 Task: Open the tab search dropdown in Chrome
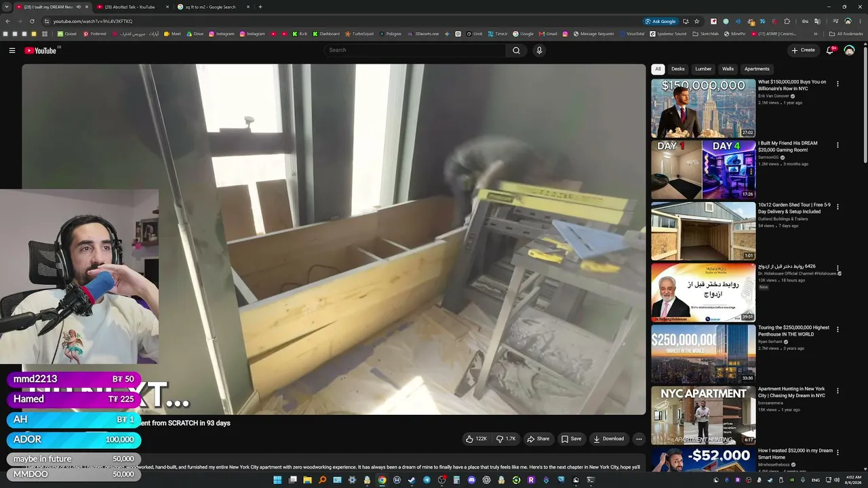7,7
